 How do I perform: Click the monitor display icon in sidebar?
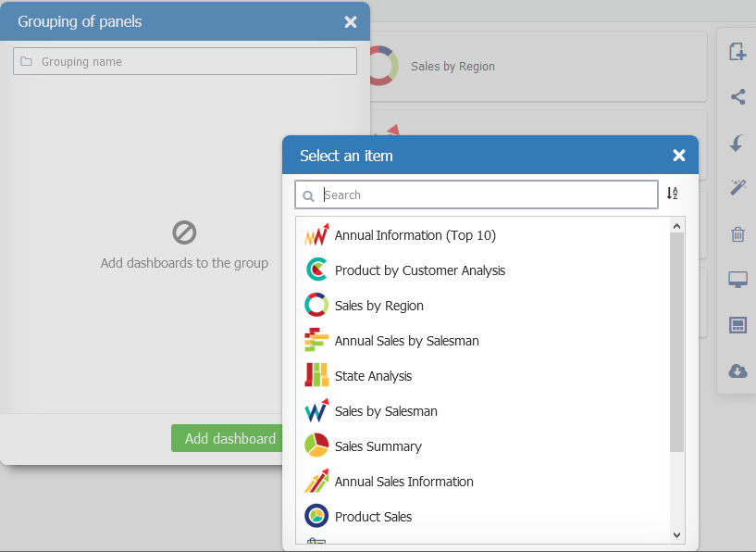click(x=737, y=280)
